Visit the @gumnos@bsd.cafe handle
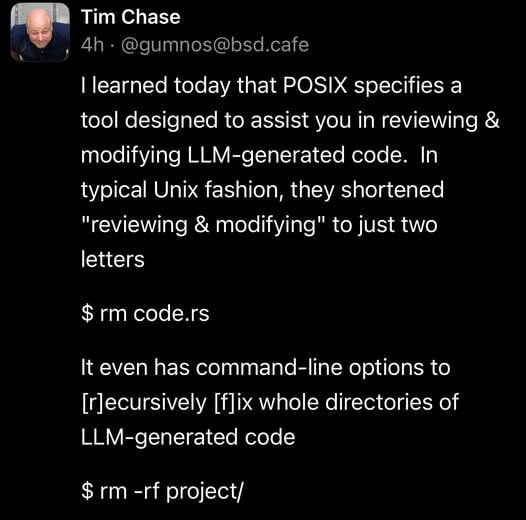The width and height of the screenshot is (526, 520). [215, 45]
